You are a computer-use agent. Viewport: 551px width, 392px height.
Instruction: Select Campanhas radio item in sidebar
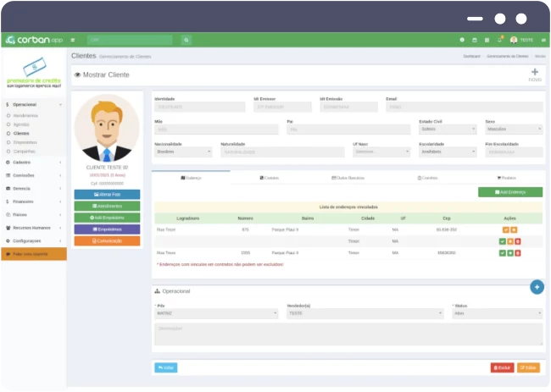point(25,151)
